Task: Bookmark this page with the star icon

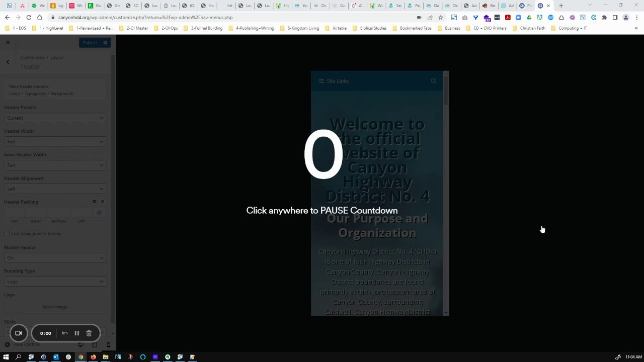Action: [x=441, y=17]
